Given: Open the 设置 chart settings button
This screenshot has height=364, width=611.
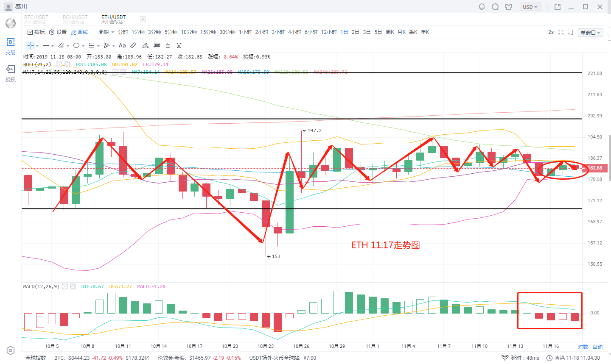Looking at the screenshot, I should tap(58, 32).
